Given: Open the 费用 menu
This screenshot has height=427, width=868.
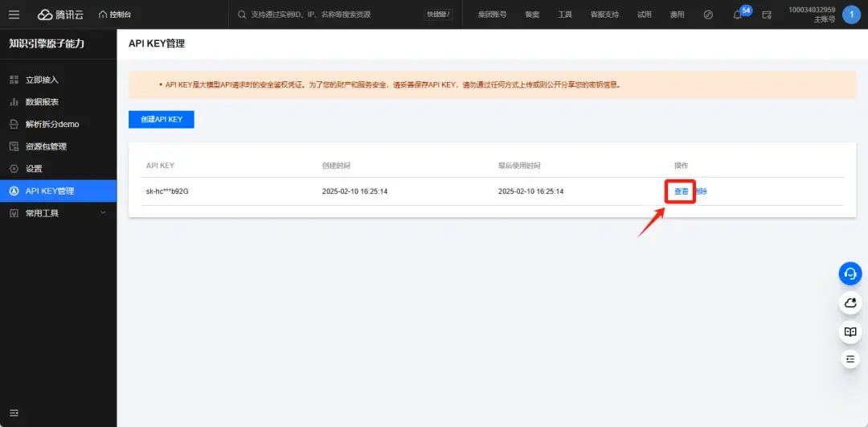Looking at the screenshot, I should (x=677, y=15).
